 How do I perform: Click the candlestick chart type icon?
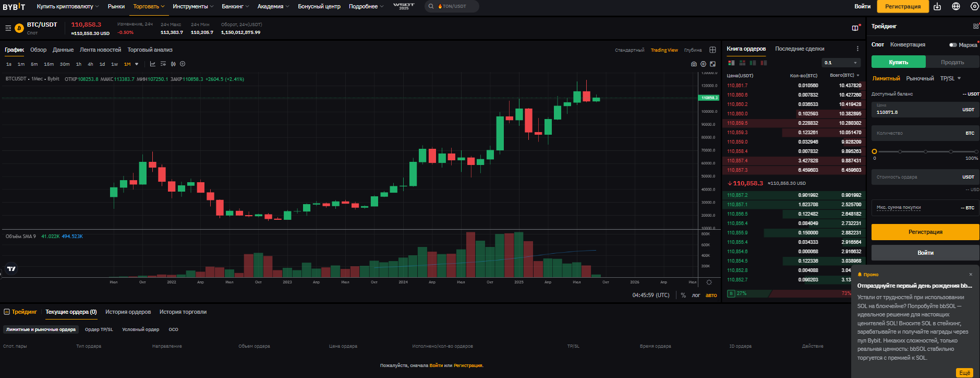[173, 64]
